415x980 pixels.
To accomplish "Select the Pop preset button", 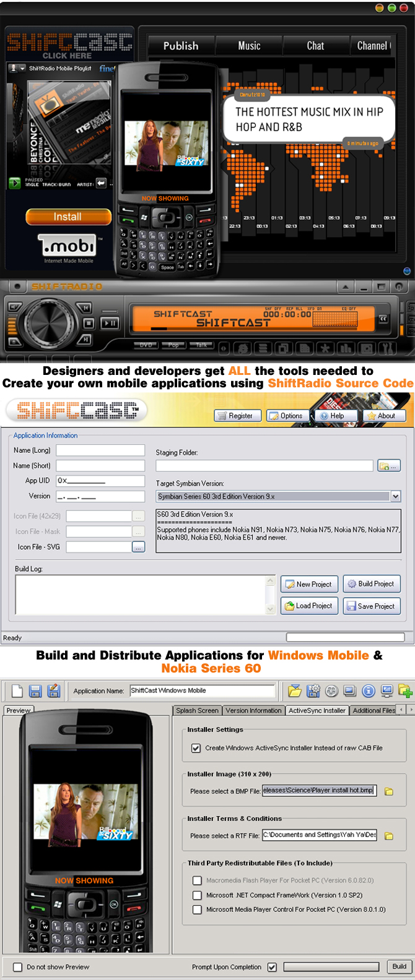I will [173, 345].
